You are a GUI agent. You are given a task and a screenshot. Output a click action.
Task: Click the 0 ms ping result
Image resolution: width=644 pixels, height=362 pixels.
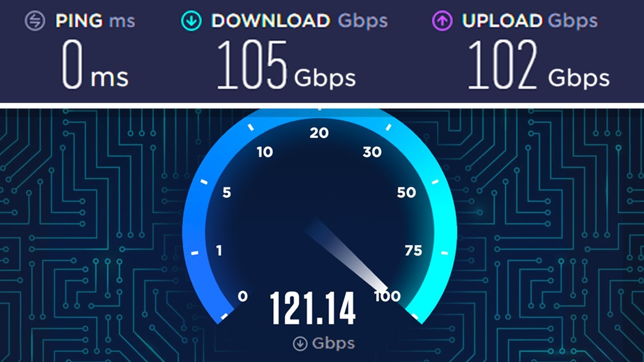click(95, 65)
